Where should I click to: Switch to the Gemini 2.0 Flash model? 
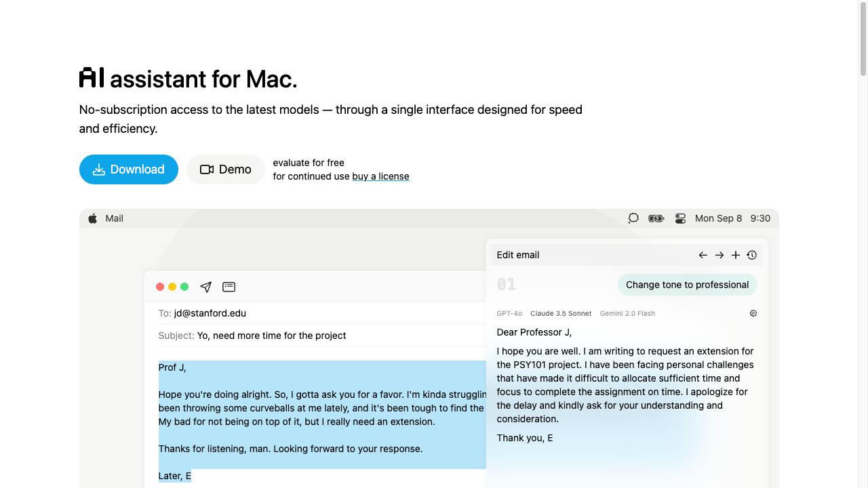627,313
